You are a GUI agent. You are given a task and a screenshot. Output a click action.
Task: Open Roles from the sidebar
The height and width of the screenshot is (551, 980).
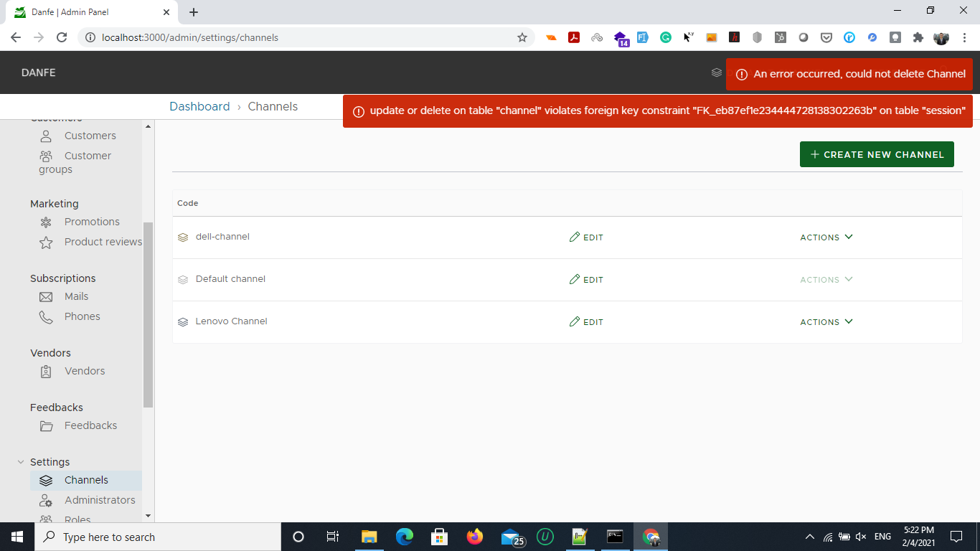[x=77, y=519]
